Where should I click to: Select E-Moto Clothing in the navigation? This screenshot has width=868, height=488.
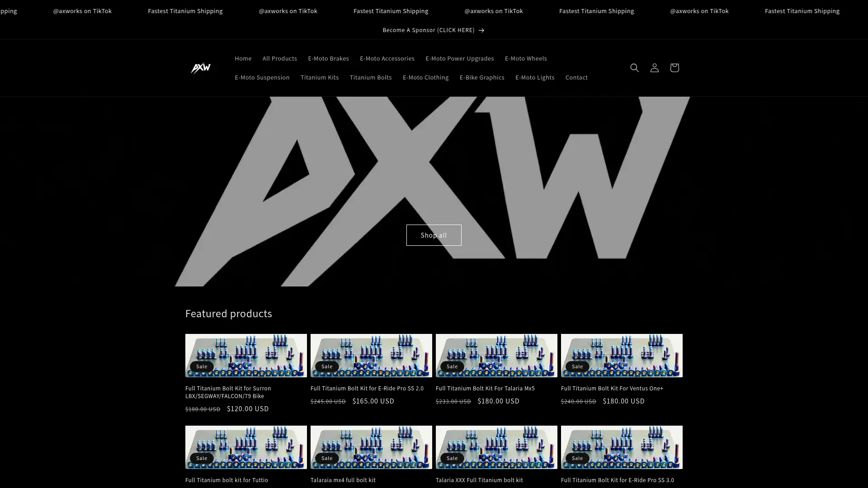pos(425,77)
